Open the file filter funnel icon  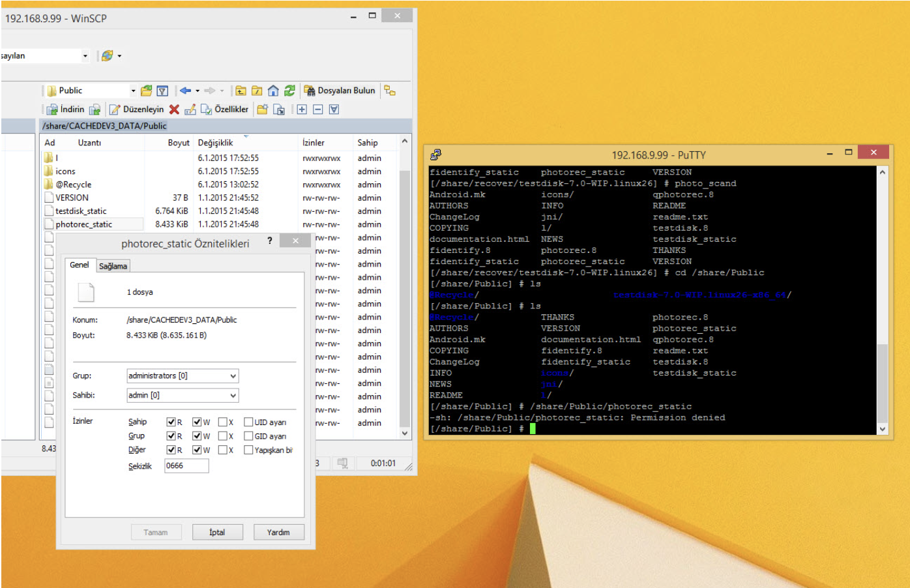(x=163, y=91)
